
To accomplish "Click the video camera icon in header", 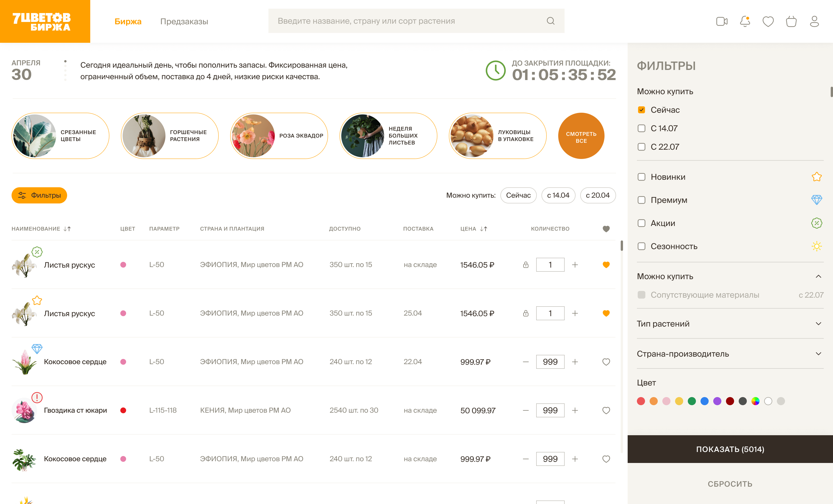I will [x=721, y=21].
